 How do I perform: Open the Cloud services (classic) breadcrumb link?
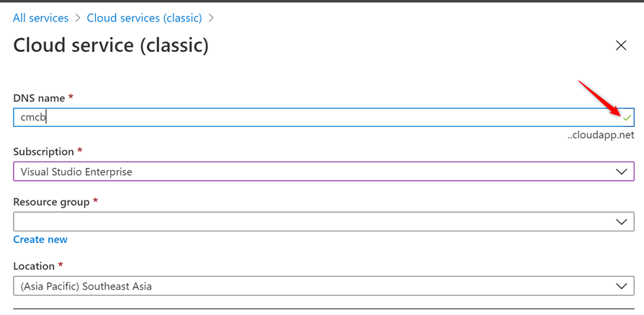pos(145,18)
